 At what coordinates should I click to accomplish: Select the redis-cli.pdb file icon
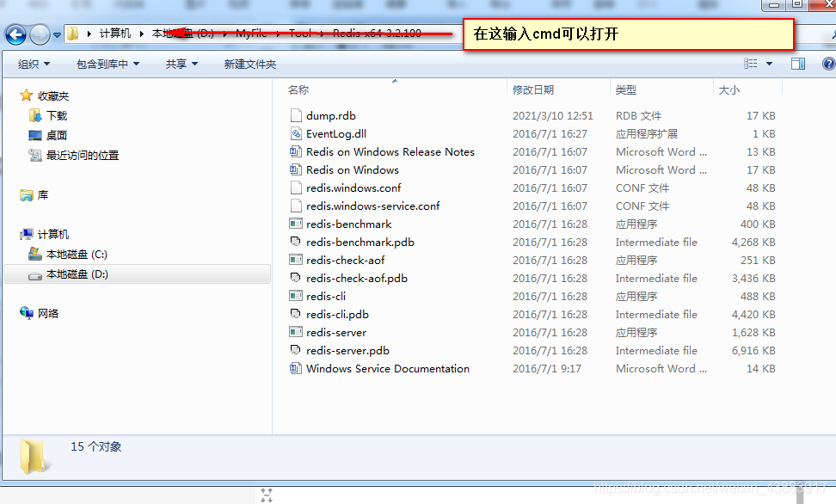coord(296,314)
